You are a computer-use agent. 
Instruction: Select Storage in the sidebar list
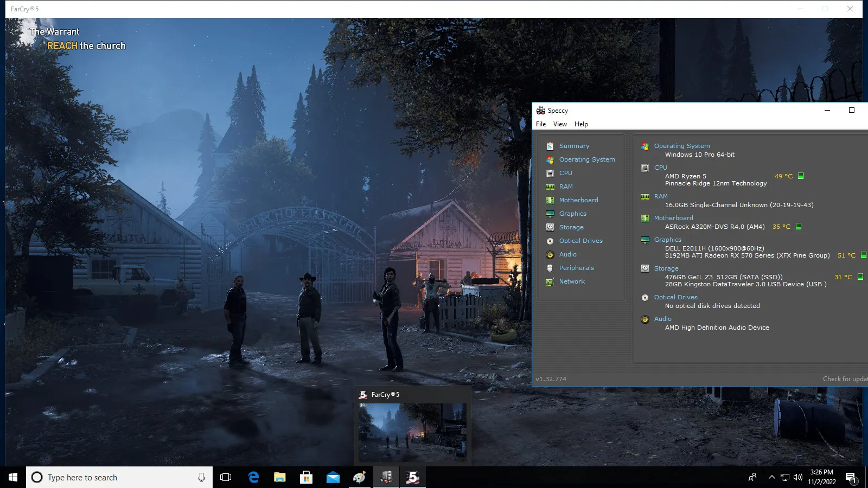[571, 227]
